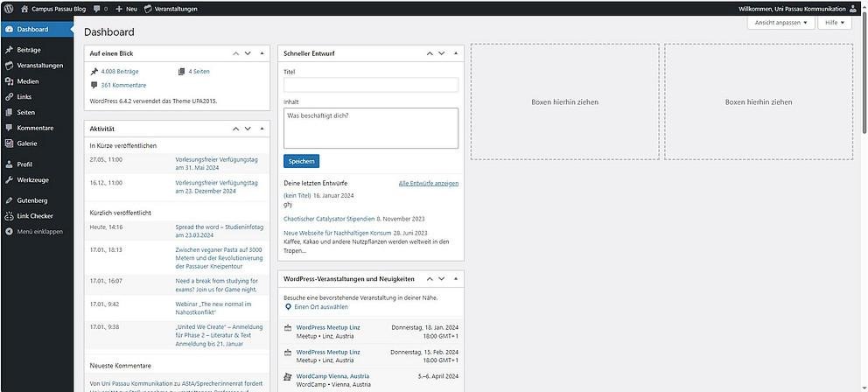
Task: Click location pin icon beside Einen Ort auswählen
Action: tap(288, 307)
